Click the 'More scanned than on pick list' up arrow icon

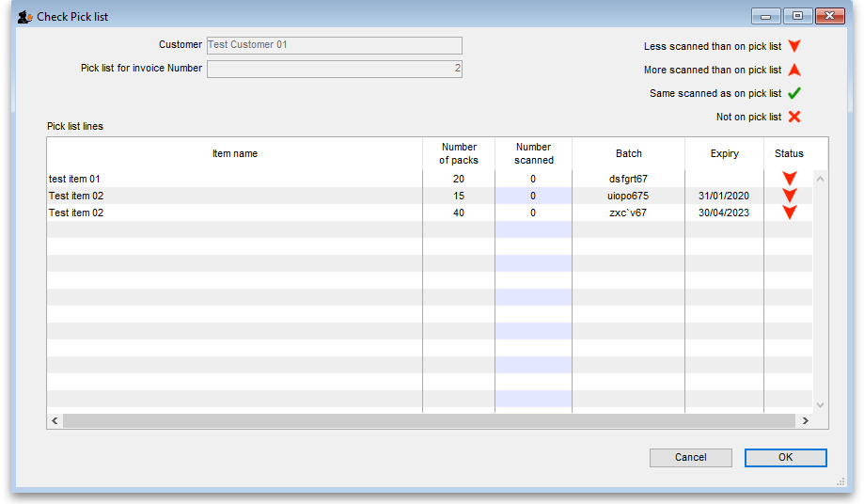794,70
